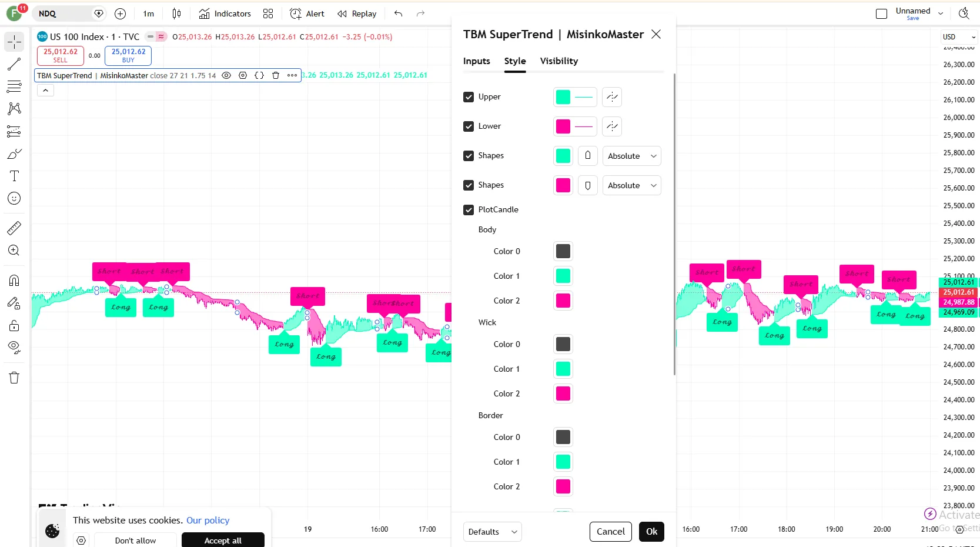This screenshot has height=547, width=980.
Task: Hide TBM SuperTrend with the eye icon
Action: coord(226,75)
